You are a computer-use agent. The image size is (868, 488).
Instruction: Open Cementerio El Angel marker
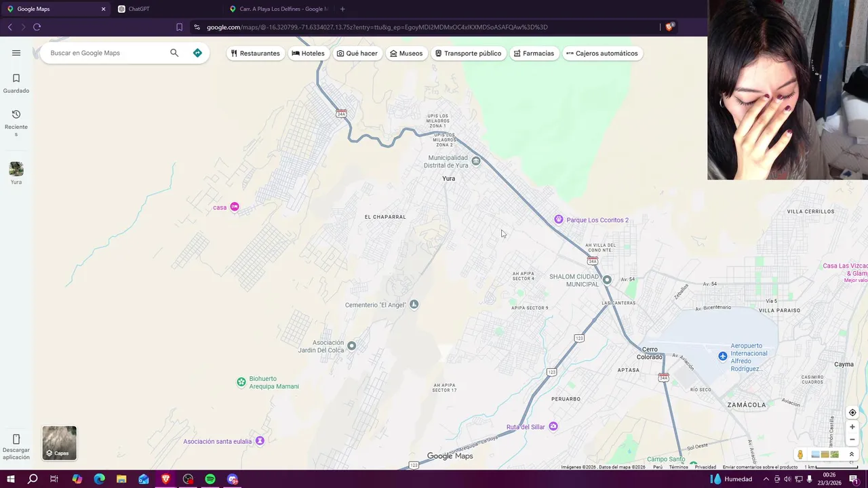tap(414, 304)
